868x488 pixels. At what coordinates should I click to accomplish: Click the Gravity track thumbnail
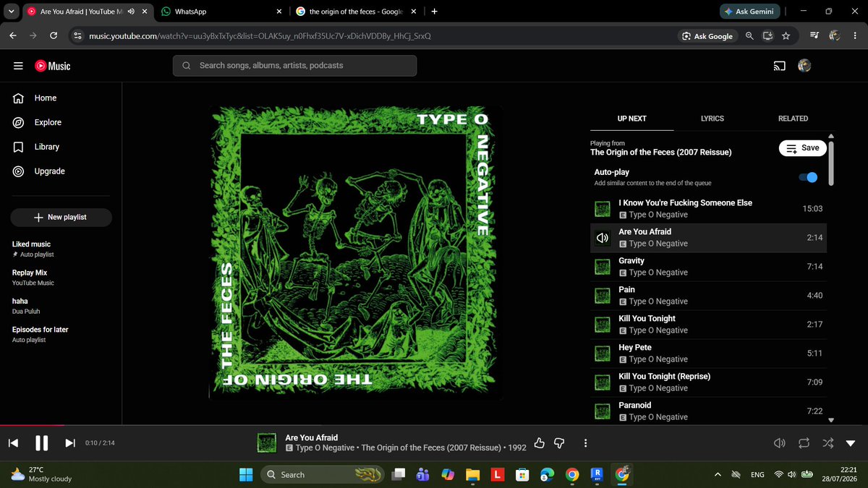(x=602, y=267)
